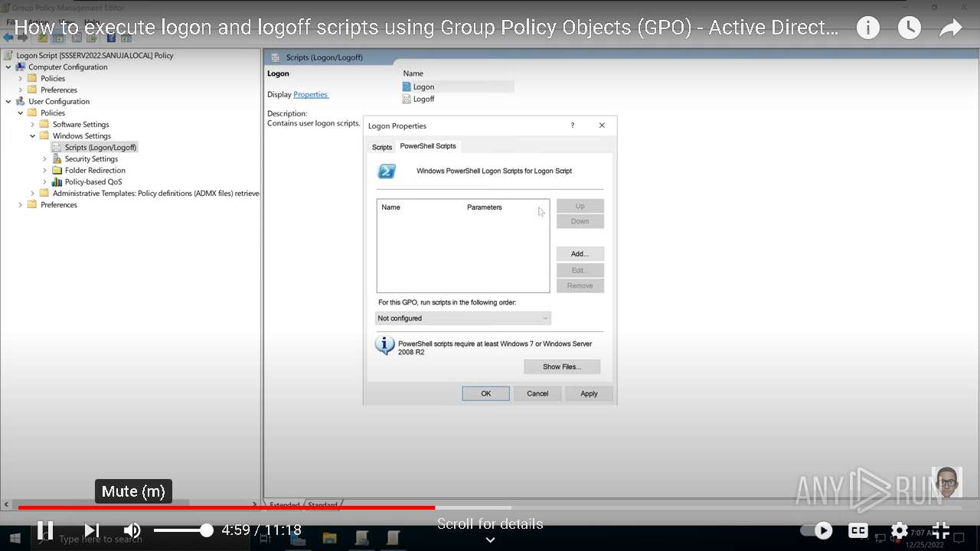The width and height of the screenshot is (980, 551).
Task: Click the Add... button
Action: [580, 253]
